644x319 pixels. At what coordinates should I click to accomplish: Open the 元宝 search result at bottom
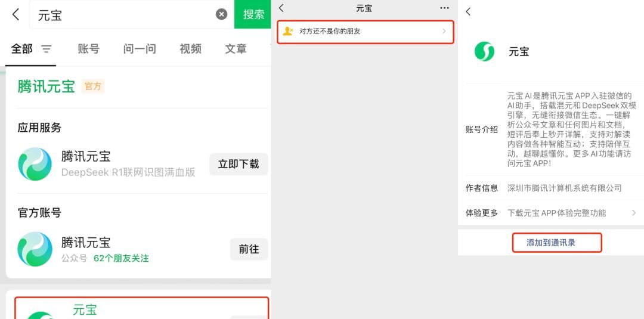(142, 308)
